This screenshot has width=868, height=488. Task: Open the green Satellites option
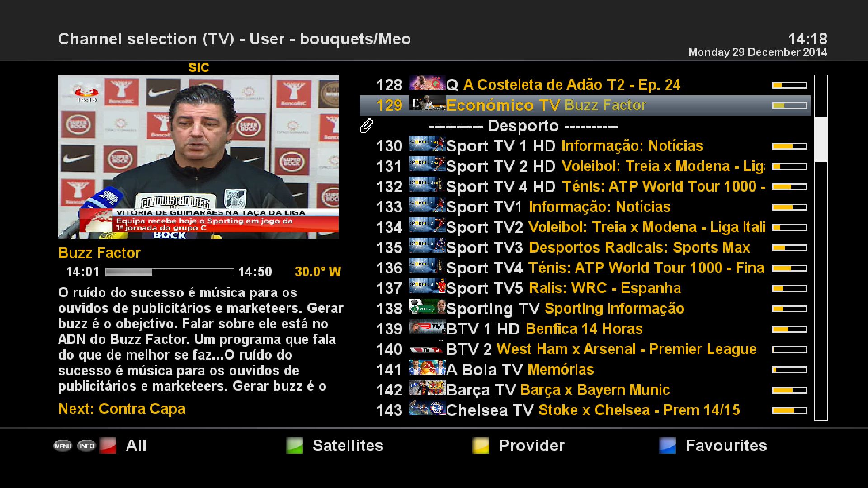tap(335, 446)
